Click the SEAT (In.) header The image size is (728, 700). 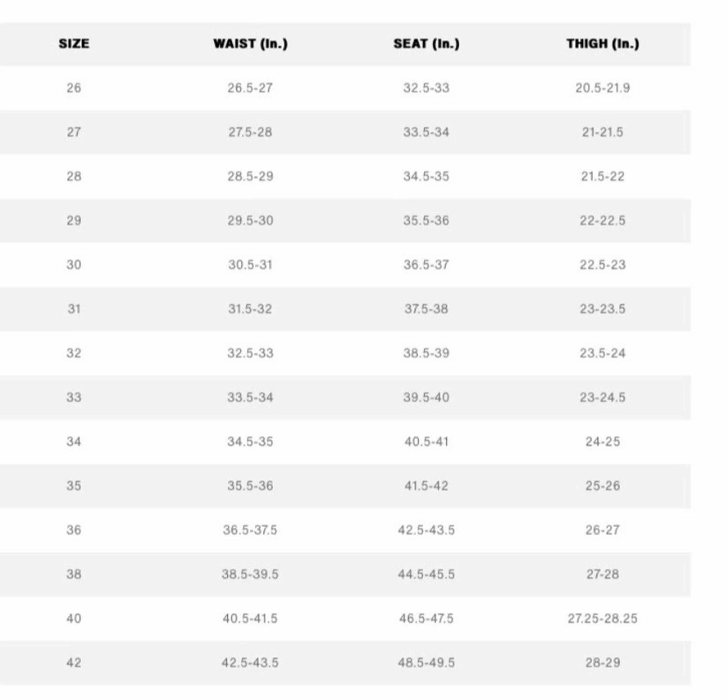pyautogui.click(x=426, y=44)
